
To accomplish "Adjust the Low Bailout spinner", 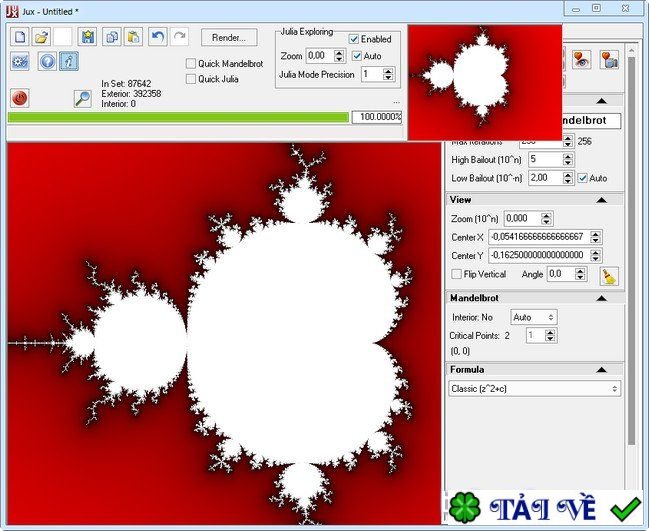I will click(568, 178).
